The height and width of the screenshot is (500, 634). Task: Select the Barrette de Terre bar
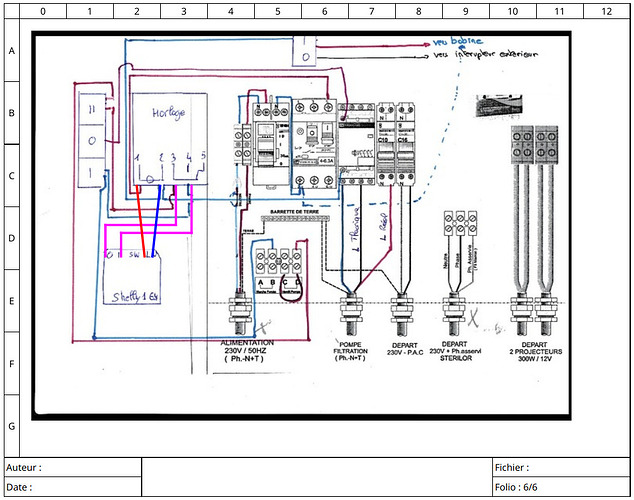pos(295,219)
